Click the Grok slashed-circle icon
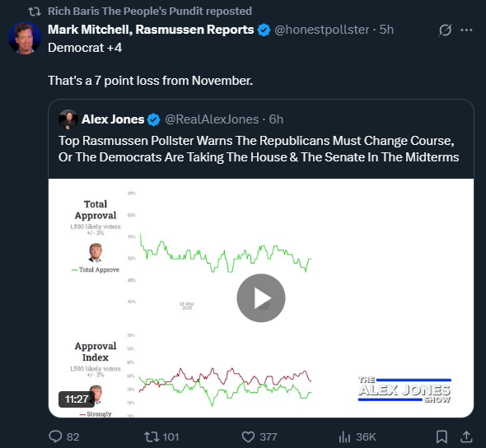 445,30
